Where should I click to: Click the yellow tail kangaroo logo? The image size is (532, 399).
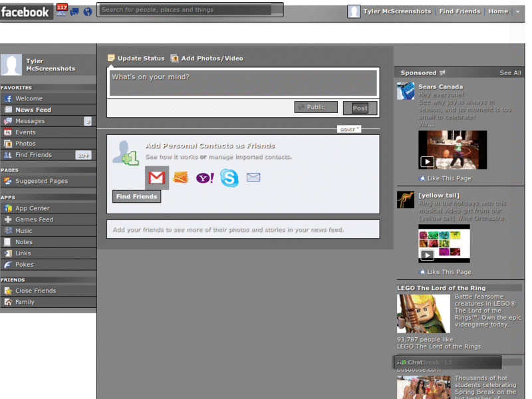[406, 199]
